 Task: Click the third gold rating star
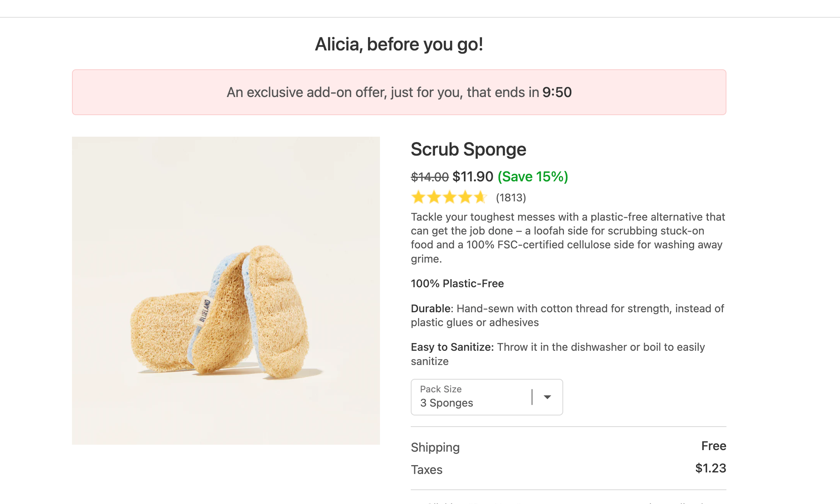450,197
